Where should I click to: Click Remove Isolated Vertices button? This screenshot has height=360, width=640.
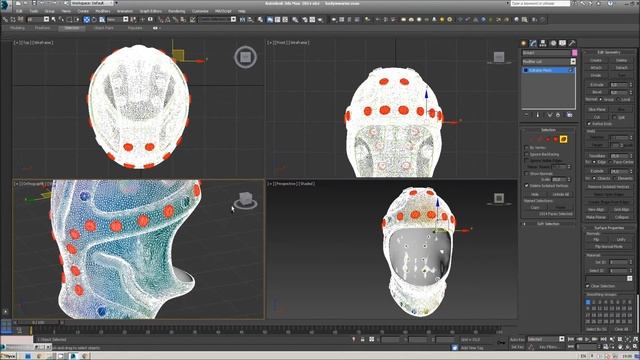(608, 187)
